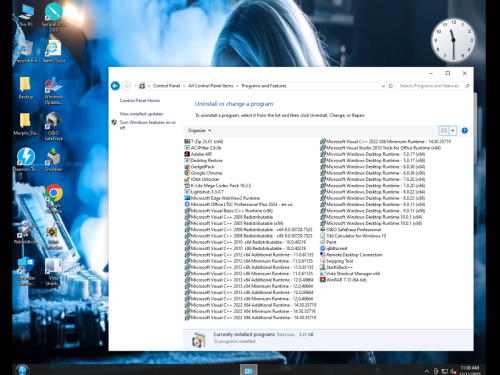Click the refresh address bar icon
The image size is (500, 375).
(391, 86)
